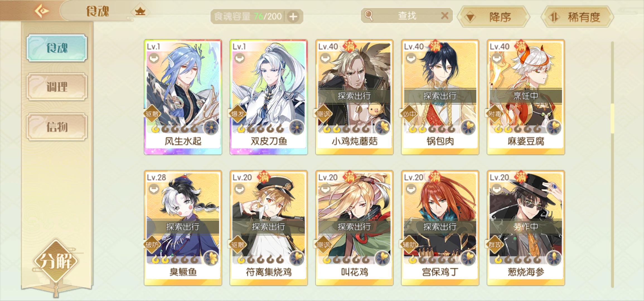Click the 分解 button
The width and height of the screenshot is (644, 301).
(x=56, y=261)
